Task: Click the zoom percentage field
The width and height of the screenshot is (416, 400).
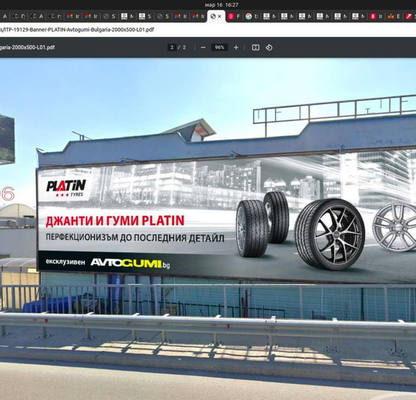Action: (x=219, y=47)
